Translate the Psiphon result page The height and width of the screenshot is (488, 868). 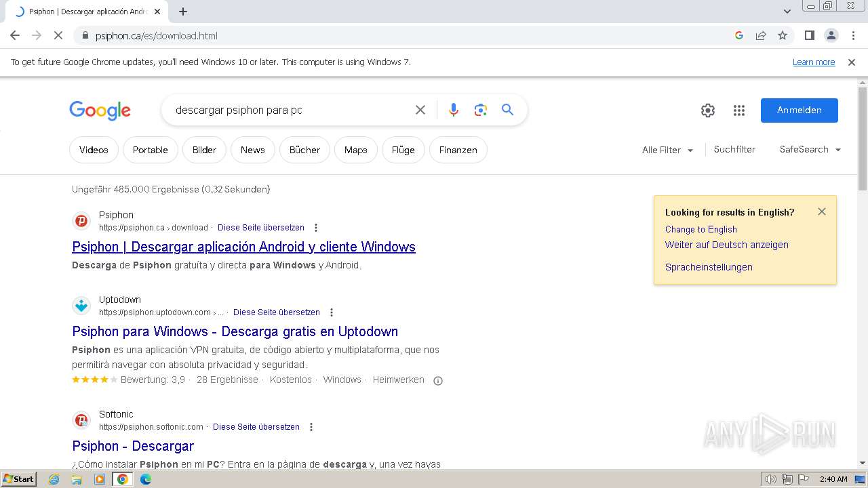261,228
